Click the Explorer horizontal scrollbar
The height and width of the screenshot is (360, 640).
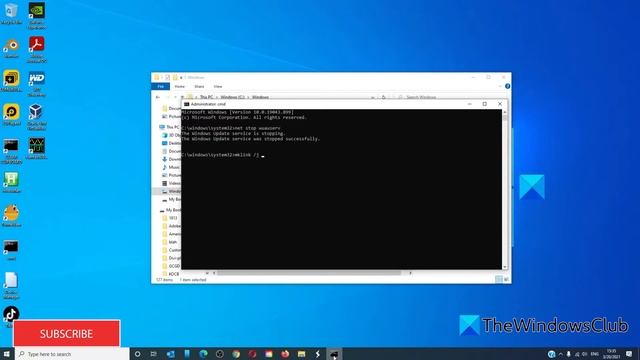coord(309,273)
